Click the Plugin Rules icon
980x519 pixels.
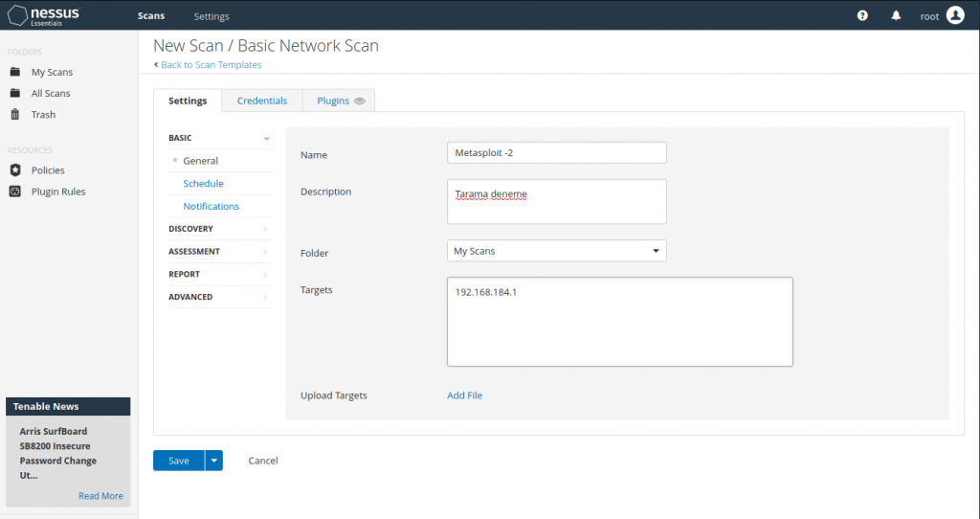[x=15, y=192]
